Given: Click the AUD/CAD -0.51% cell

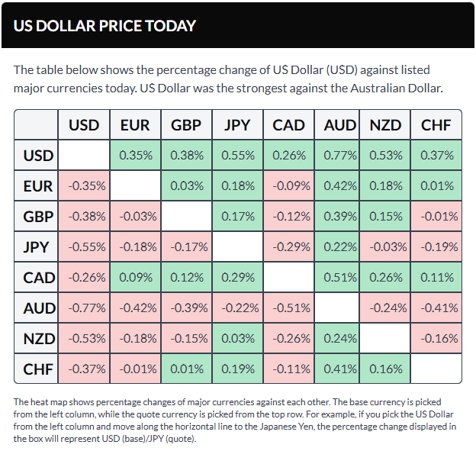Looking at the screenshot, I should [288, 308].
